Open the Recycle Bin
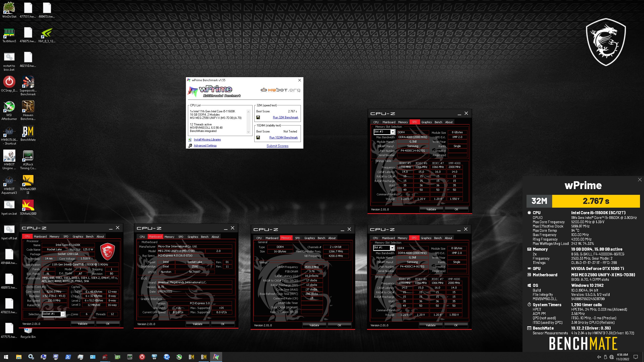The height and width of the screenshot is (362, 644). [28, 333]
